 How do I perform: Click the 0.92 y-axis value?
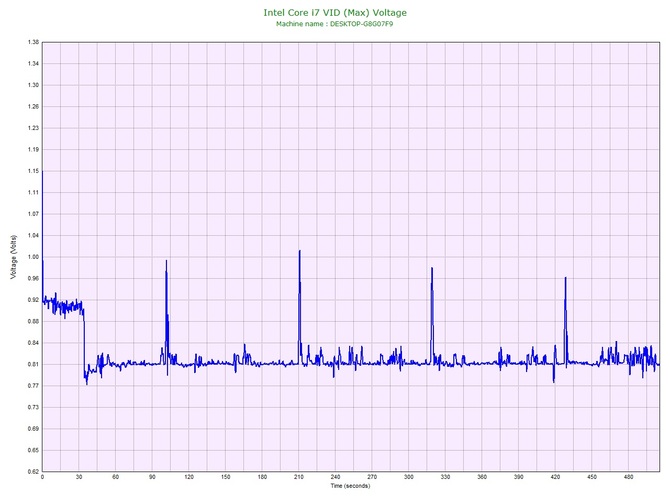(33, 300)
